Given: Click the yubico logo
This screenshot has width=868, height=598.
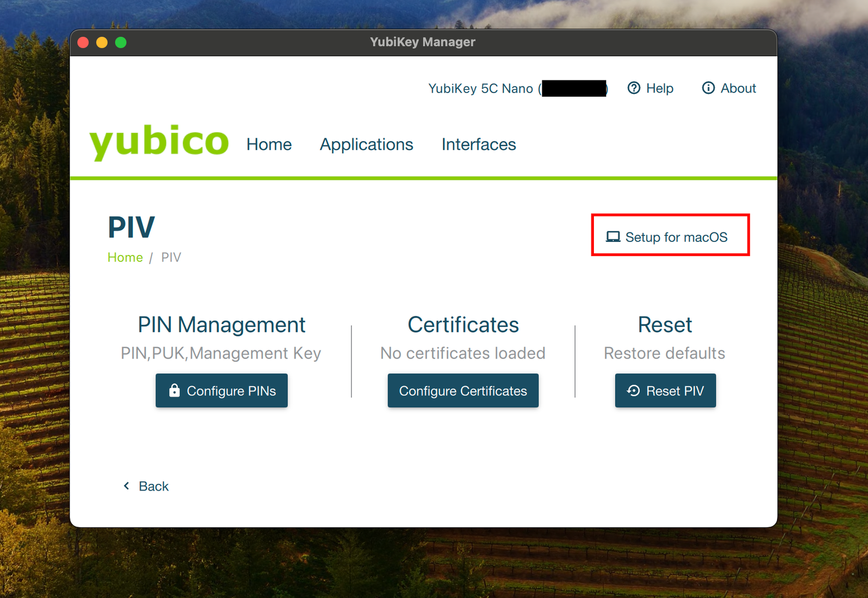Looking at the screenshot, I should coord(158,141).
